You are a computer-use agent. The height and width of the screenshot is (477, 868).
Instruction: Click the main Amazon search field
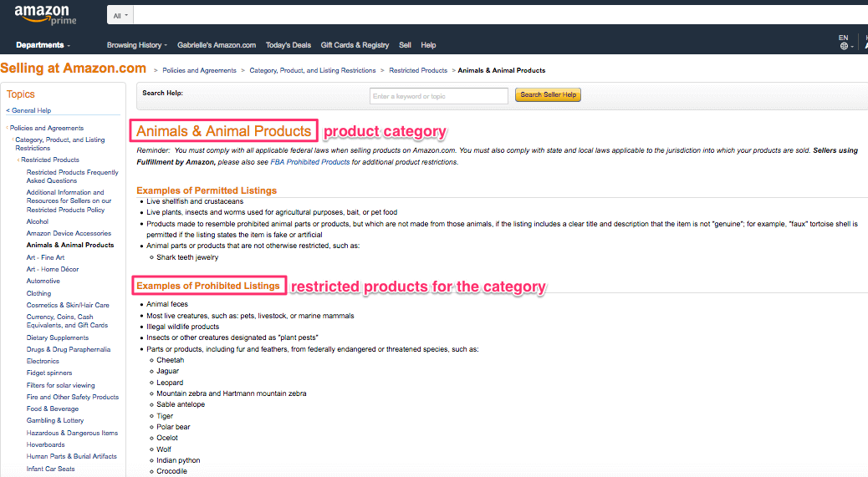500,16
